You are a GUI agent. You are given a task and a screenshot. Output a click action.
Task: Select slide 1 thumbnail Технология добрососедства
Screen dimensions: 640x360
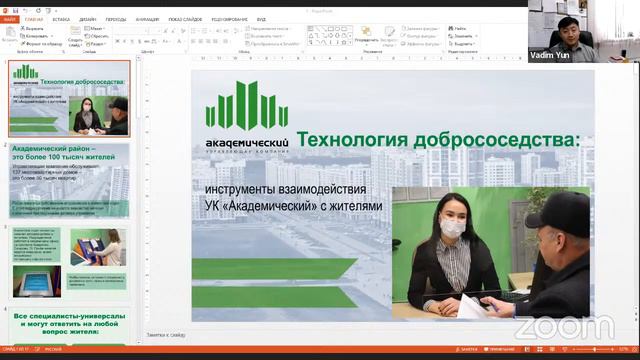point(69,98)
